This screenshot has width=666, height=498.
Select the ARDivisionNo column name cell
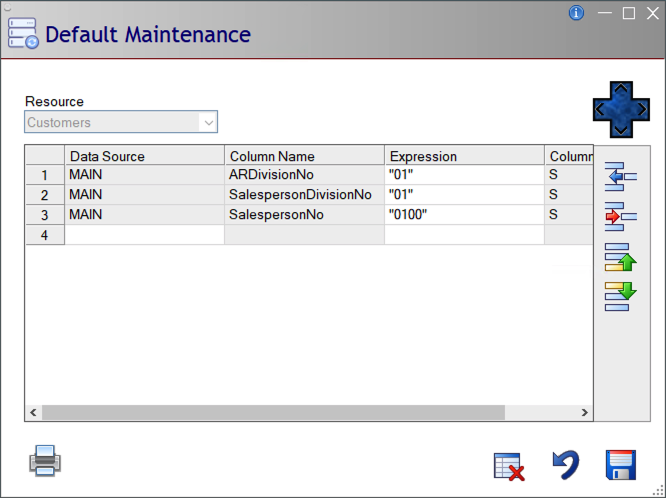(x=304, y=175)
